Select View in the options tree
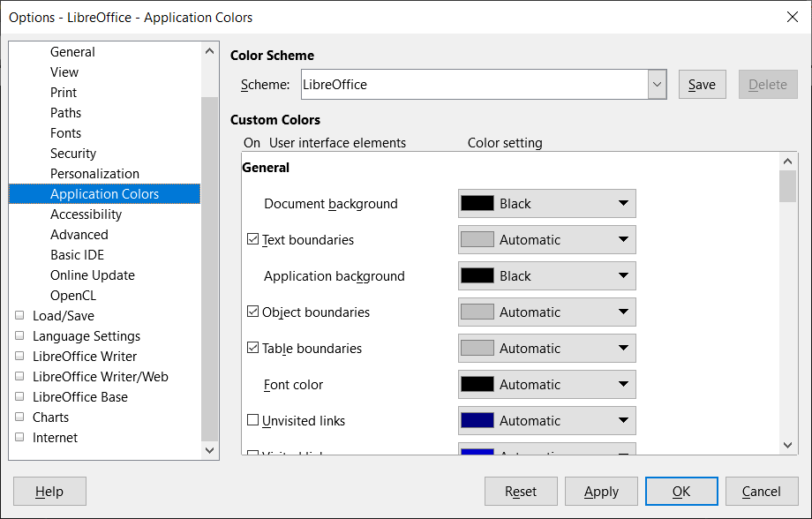 coord(64,72)
